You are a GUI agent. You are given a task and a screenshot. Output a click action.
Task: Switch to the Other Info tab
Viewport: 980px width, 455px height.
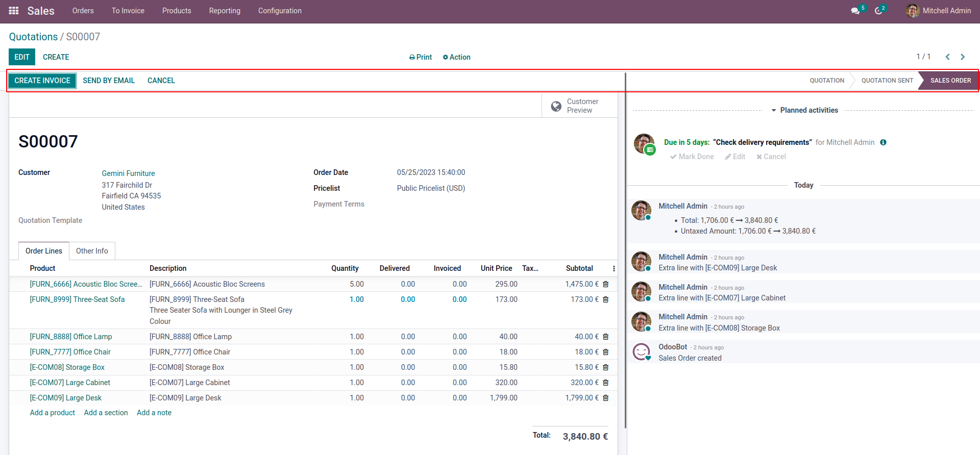point(92,251)
